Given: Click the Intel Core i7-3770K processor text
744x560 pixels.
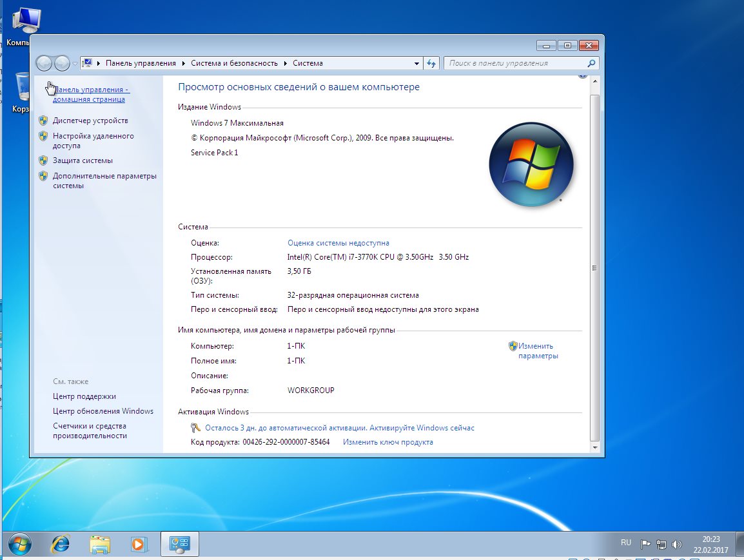Looking at the screenshot, I should tap(378, 257).
